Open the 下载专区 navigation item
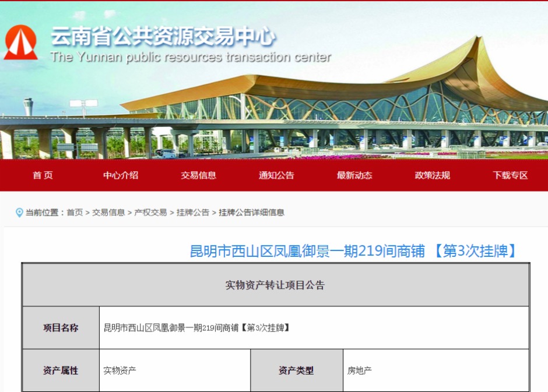Screen dimensions: 548x392 (x=510, y=175)
